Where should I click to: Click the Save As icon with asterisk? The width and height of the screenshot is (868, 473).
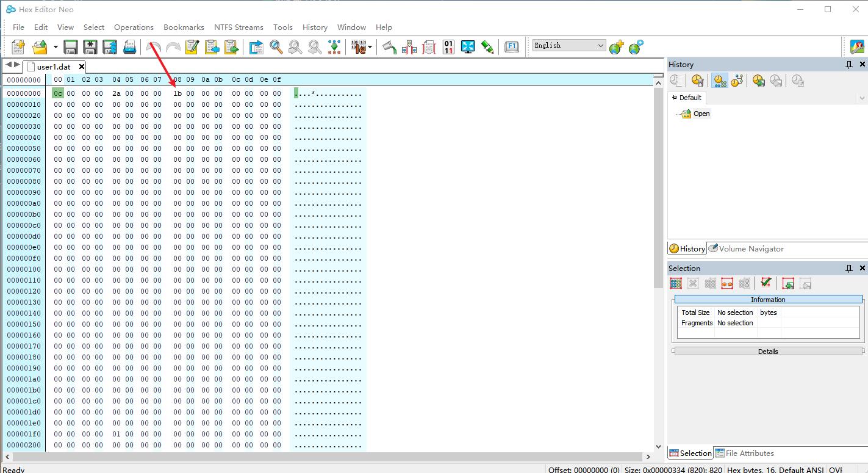pos(90,47)
